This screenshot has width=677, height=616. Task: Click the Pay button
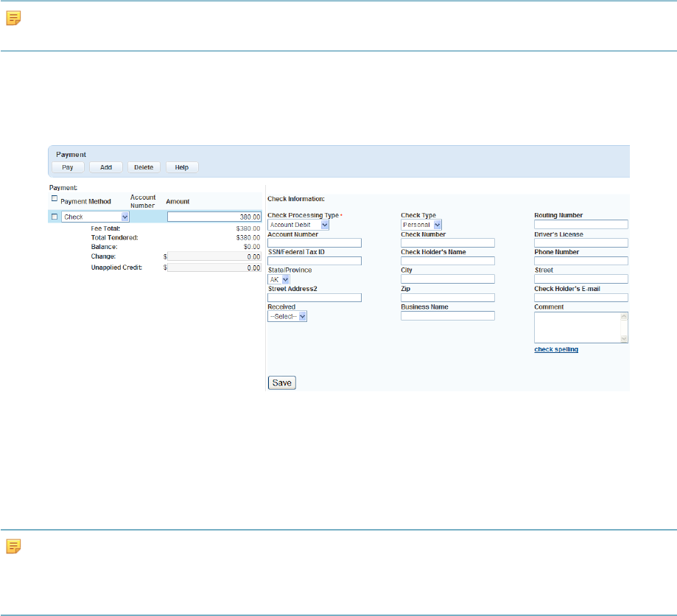[x=68, y=167]
